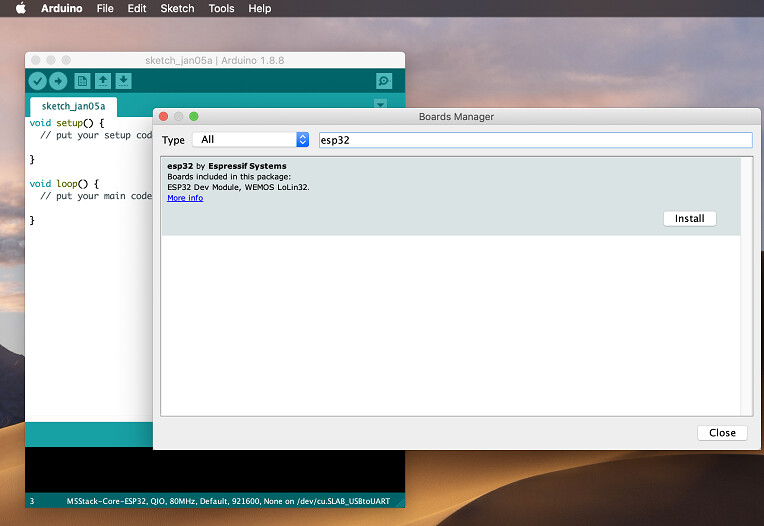Viewport: 764px width, 526px height.
Task: Open the Edit menu
Action: [137, 8]
